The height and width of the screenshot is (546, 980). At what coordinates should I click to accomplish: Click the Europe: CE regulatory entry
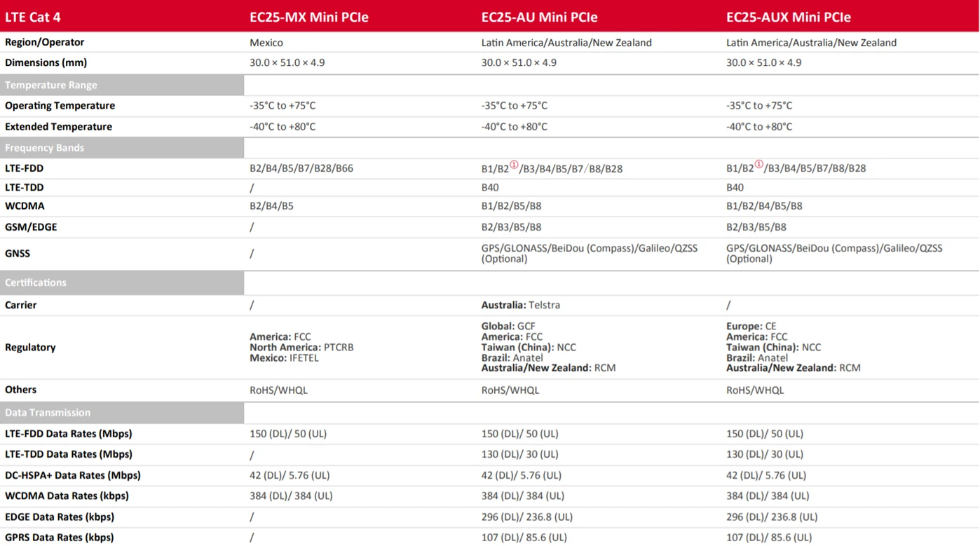[x=751, y=326]
